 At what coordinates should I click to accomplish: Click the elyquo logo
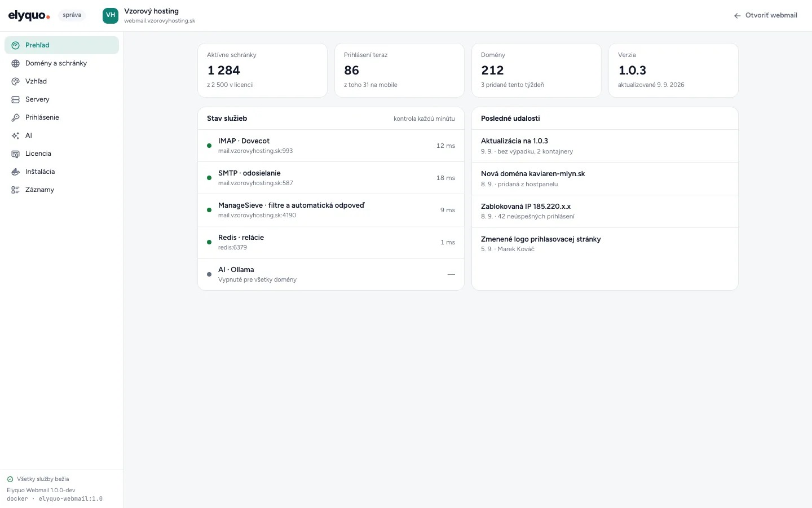[29, 16]
